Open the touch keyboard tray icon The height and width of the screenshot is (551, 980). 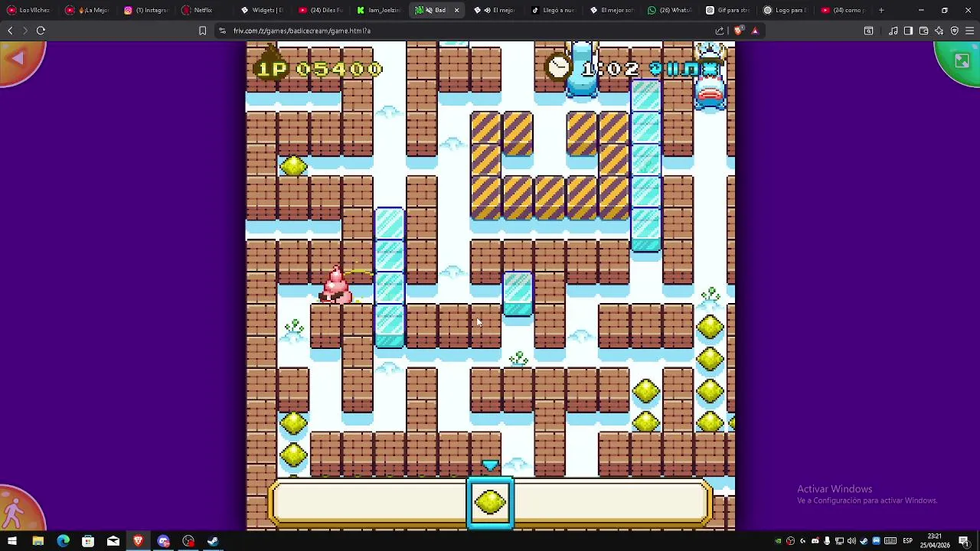click(x=890, y=541)
